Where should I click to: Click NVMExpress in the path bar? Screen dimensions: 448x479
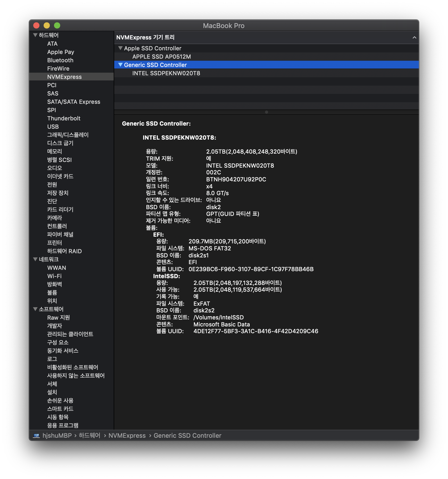click(127, 436)
